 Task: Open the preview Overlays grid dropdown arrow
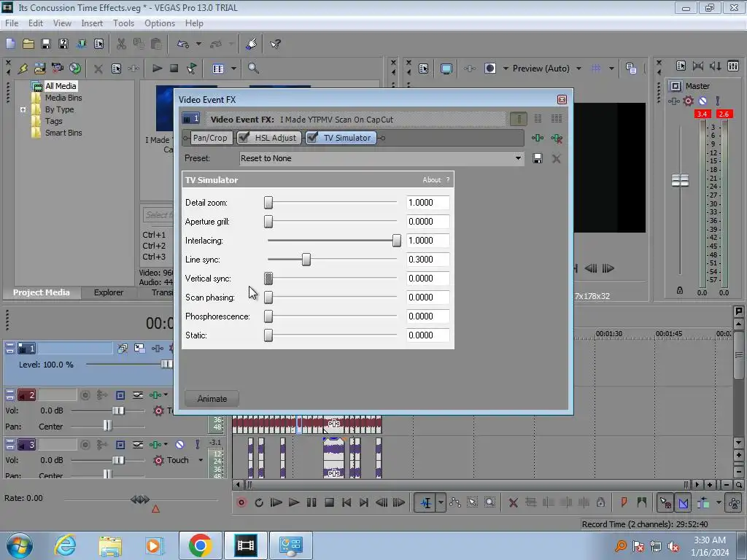[x=611, y=69]
